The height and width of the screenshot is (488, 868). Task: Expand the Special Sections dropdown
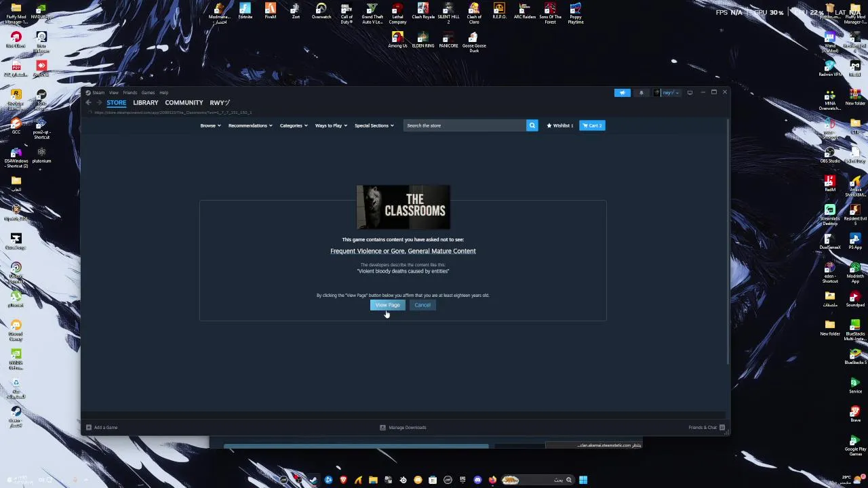374,125
